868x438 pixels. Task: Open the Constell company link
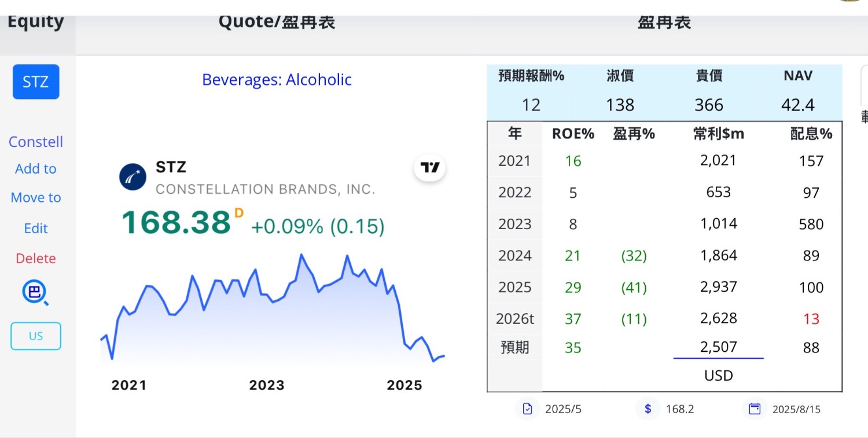click(x=36, y=142)
